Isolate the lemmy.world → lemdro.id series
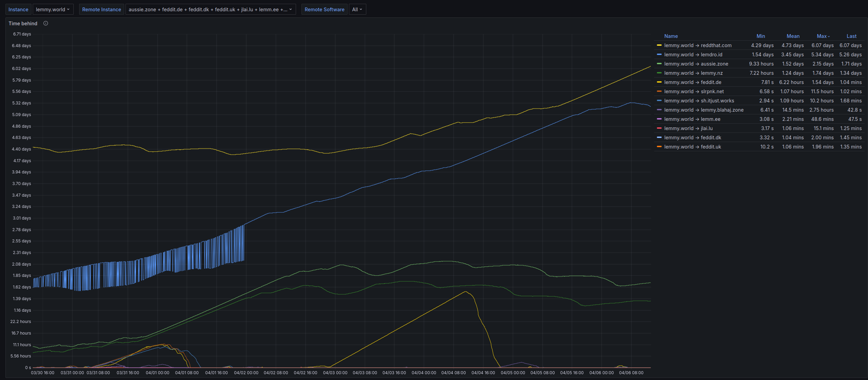The height and width of the screenshot is (380, 868). 693,55
